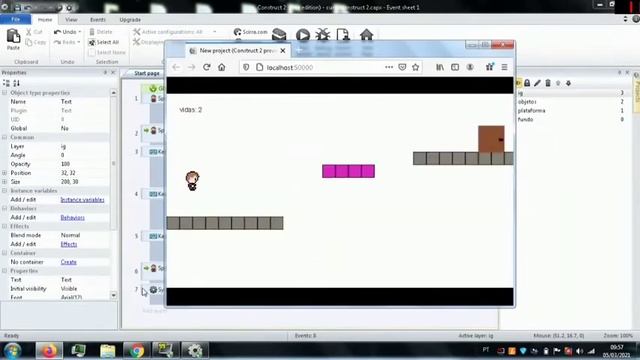The image size is (640, 360).
Task: Click the Redo button in the ribbon
Action: coord(65,42)
